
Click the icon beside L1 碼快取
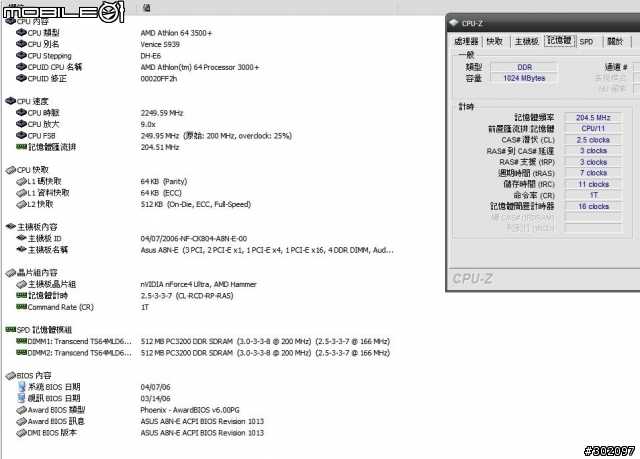coord(21,181)
